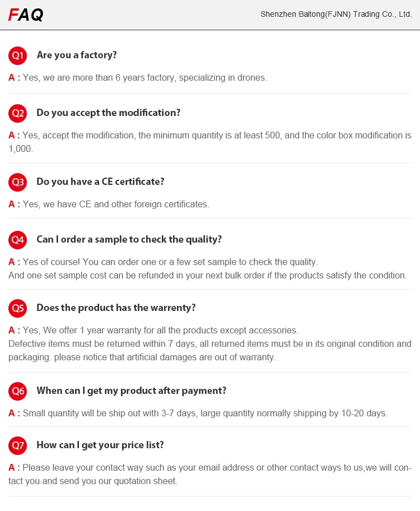
Task: Click the answer about 3-7 days shipping
Action: 204,414
